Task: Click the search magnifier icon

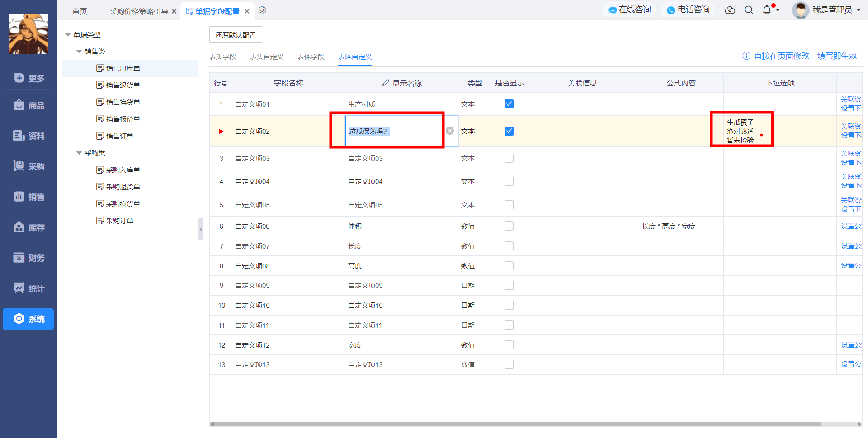Action: 749,10
